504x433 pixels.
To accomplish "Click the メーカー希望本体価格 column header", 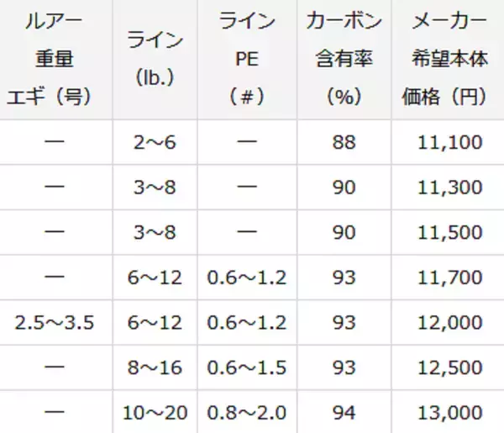I will [x=449, y=60].
